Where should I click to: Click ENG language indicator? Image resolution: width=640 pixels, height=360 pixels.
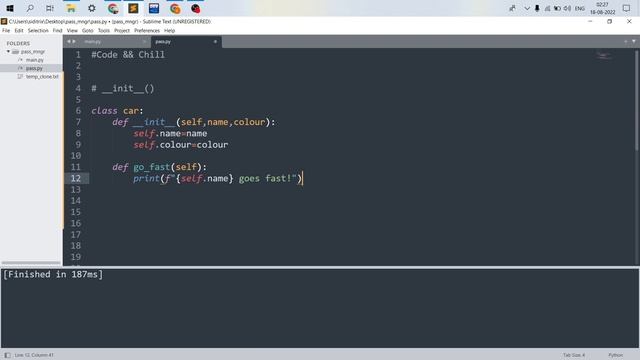coord(580,8)
